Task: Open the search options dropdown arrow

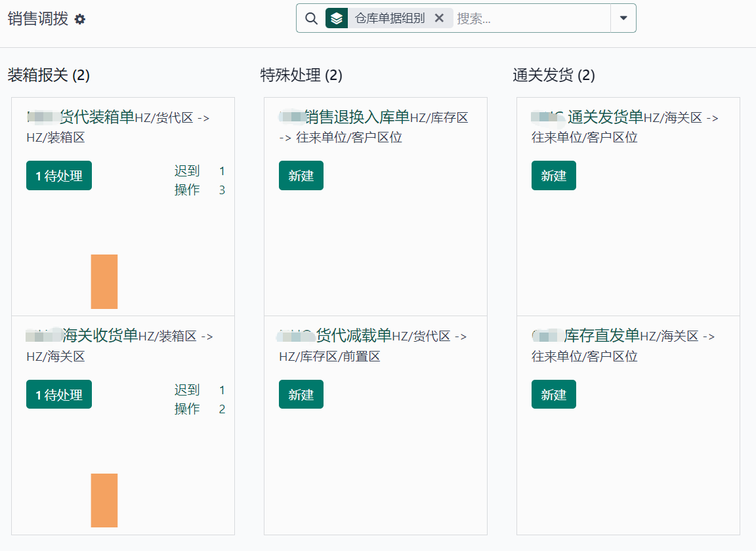Action: (622, 18)
